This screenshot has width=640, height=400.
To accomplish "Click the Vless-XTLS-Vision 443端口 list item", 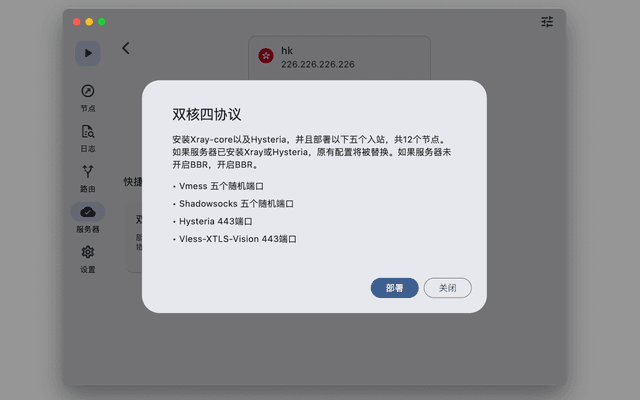I will 235,239.
